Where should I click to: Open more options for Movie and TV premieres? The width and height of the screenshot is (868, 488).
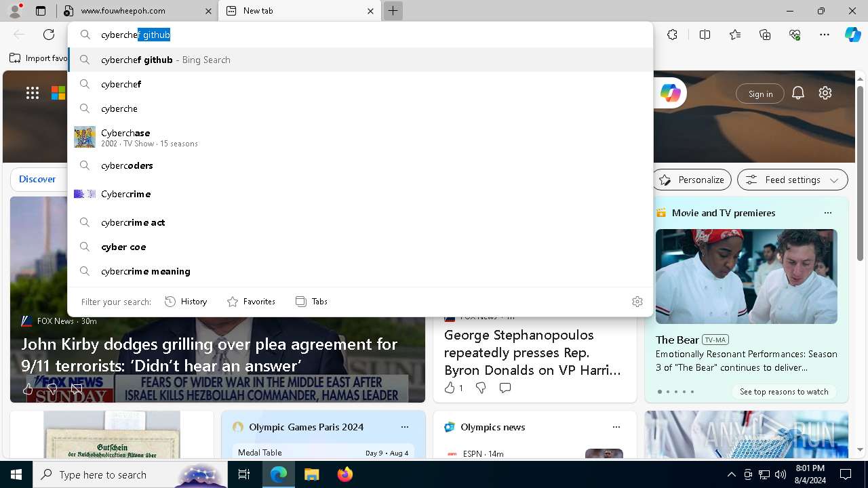827,213
